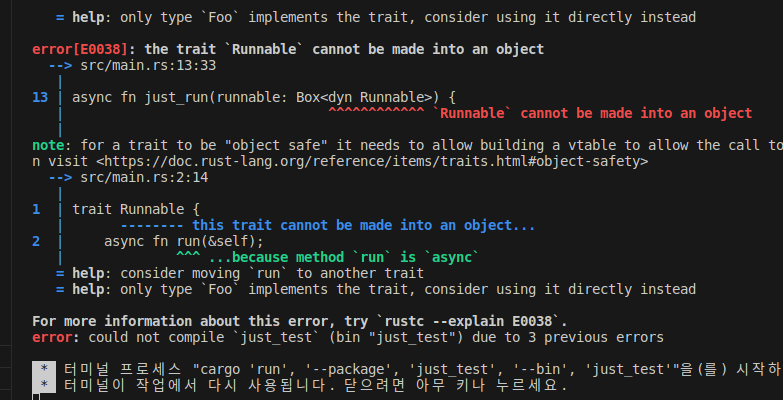Click line number 2 beside async fn run

pos(36,241)
